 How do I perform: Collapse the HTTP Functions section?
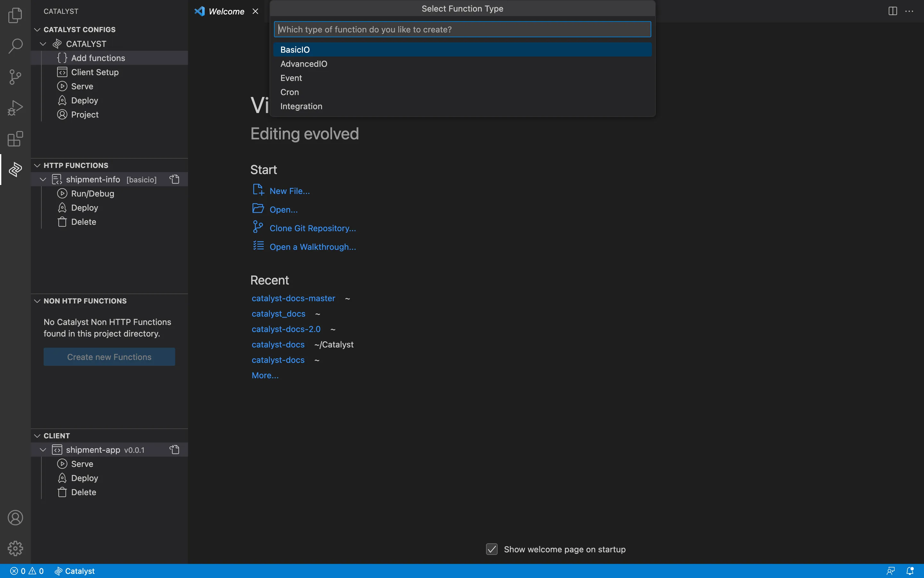[37, 165]
